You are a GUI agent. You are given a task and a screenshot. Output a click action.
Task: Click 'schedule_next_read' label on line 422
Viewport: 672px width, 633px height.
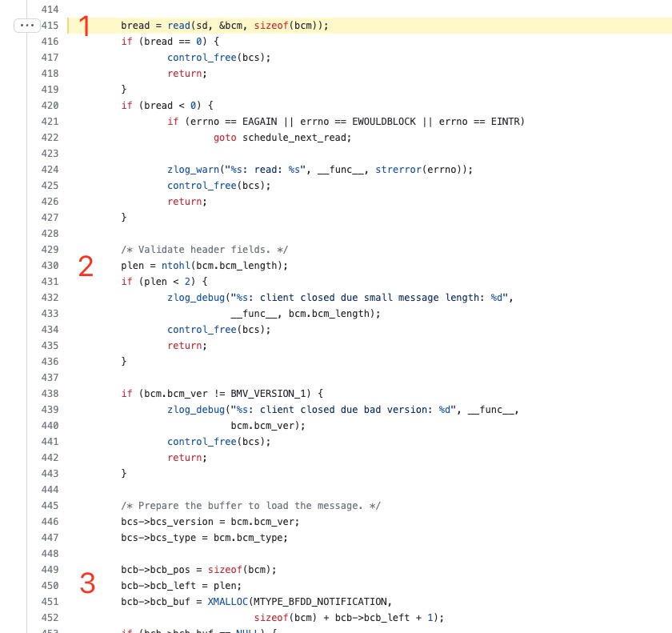tap(294, 138)
